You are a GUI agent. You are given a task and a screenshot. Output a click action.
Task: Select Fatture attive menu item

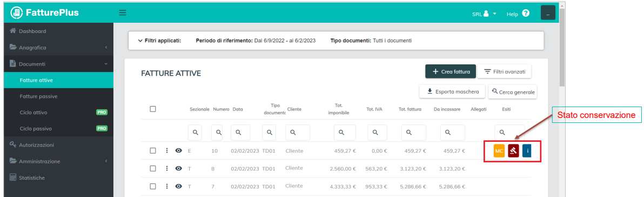coord(58,80)
